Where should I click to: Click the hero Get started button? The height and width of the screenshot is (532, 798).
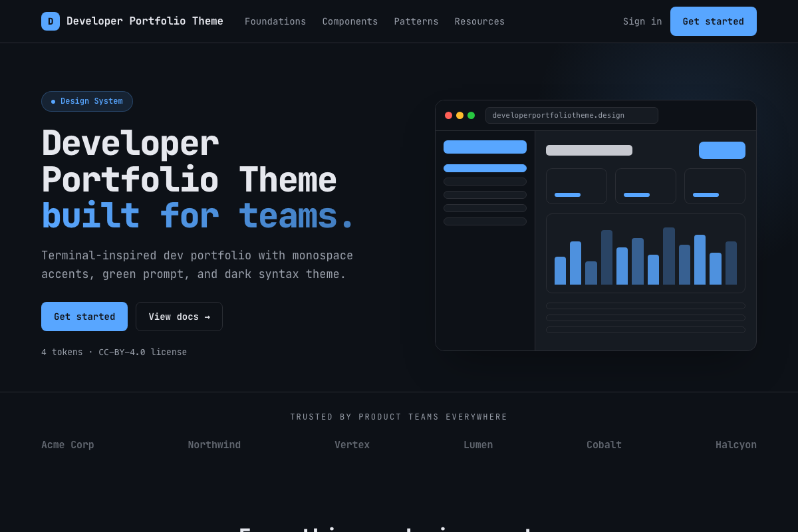tap(84, 317)
